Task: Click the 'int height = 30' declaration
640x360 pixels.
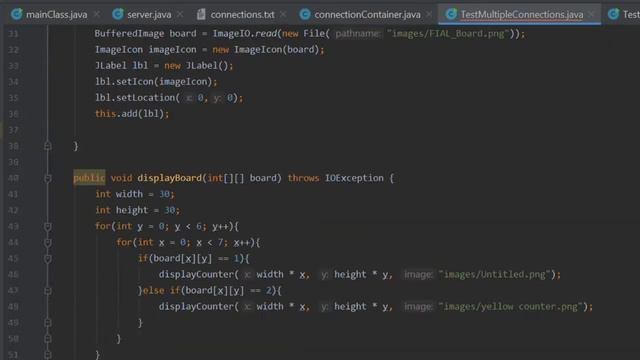Action: pyautogui.click(x=137, y=210)
